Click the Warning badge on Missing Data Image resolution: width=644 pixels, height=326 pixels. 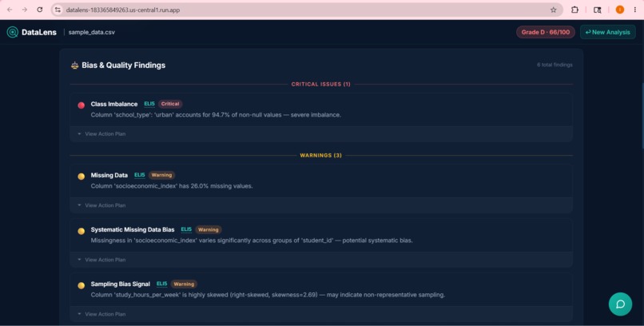pyautogui.click(x=161, y=175)
